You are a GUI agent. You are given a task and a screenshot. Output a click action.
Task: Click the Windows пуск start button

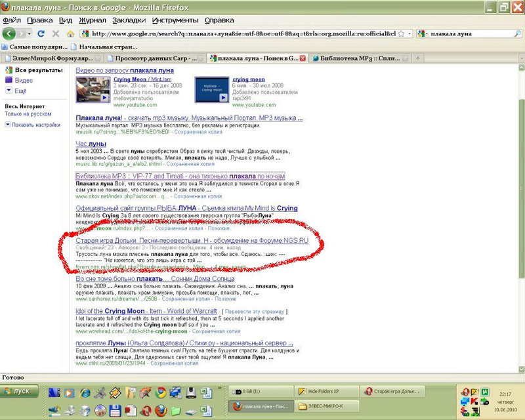point(20,391)
